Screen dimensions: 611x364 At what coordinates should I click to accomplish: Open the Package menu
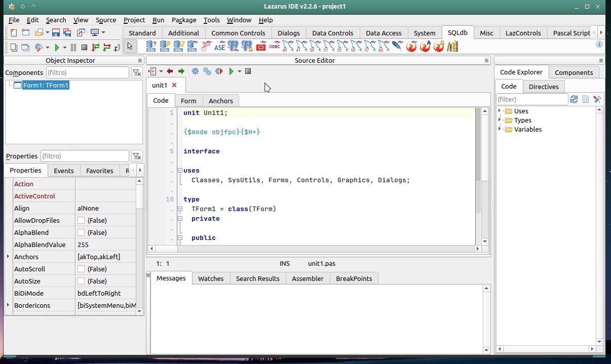click(x=184, y=20)
